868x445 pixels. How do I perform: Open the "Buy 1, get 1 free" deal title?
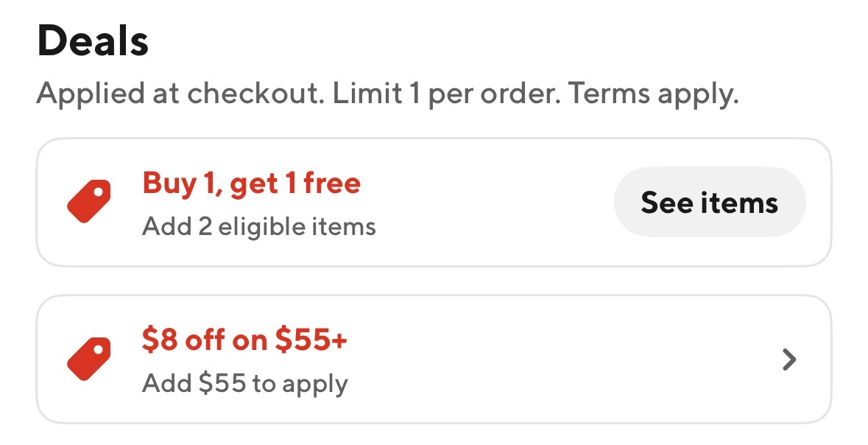coord(251,183)
